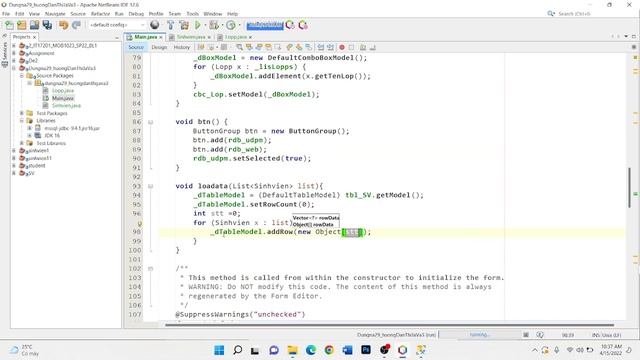
Task: Click the Debug Project icon
Action: click(213, 25)
